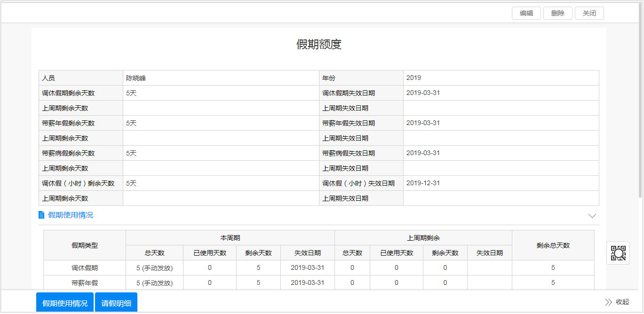
Task: Click the 调休假期失效日期 label
Action: point(349,93)
